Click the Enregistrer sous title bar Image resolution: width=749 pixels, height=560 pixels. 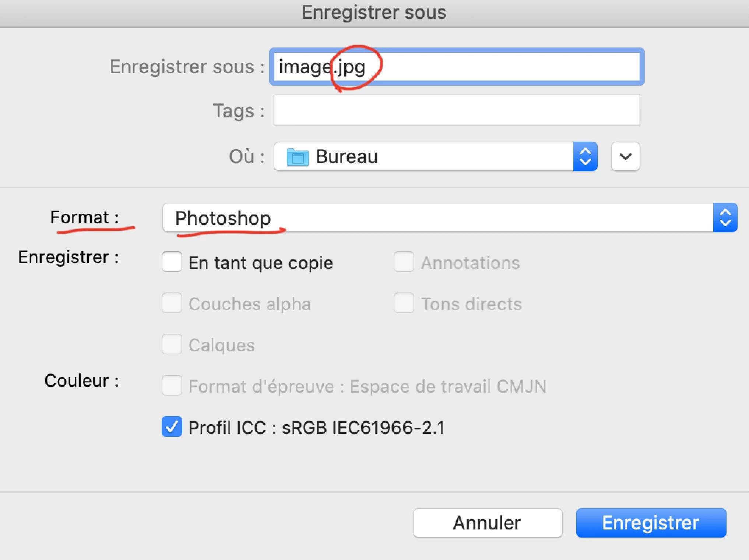(374, 13)
